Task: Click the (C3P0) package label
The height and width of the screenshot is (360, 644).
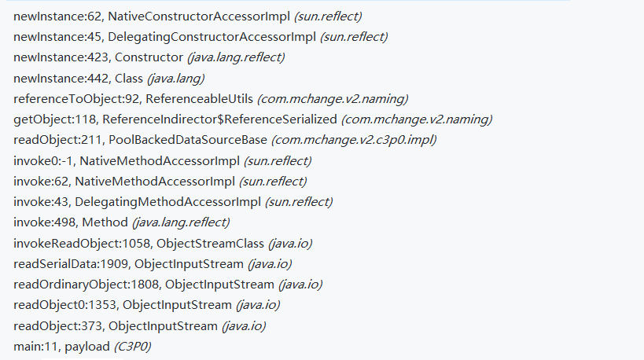Action: [132, 346]
